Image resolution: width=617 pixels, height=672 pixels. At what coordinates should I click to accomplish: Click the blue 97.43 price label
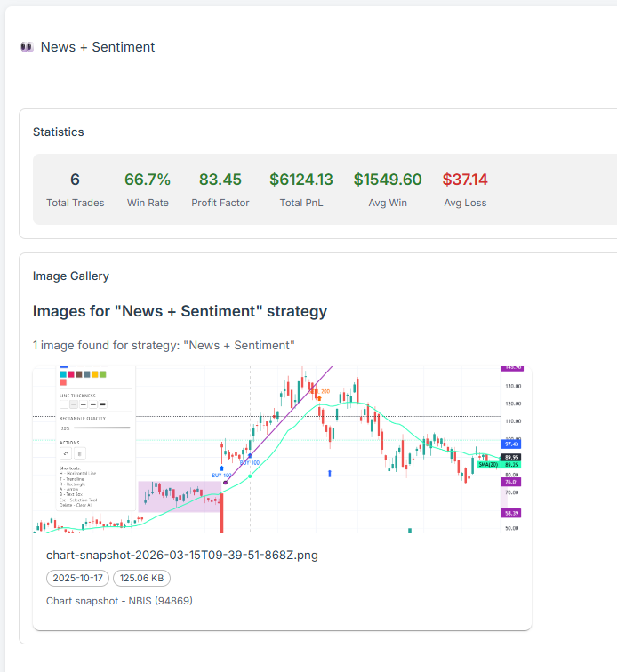511,443
